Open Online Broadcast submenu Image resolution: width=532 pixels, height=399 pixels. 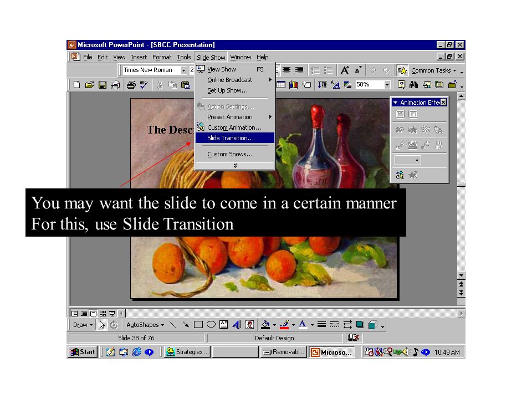coord(235,80)
